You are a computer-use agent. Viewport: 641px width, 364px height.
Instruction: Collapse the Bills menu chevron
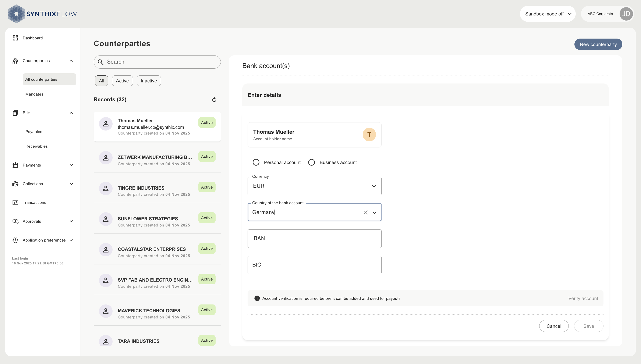(x=71, y=113)
